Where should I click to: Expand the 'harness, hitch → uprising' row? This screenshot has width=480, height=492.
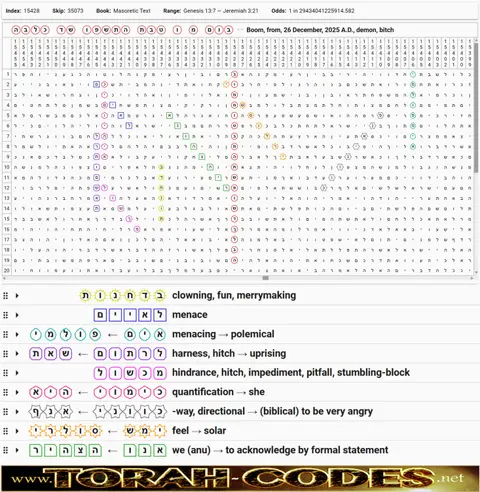17,354
